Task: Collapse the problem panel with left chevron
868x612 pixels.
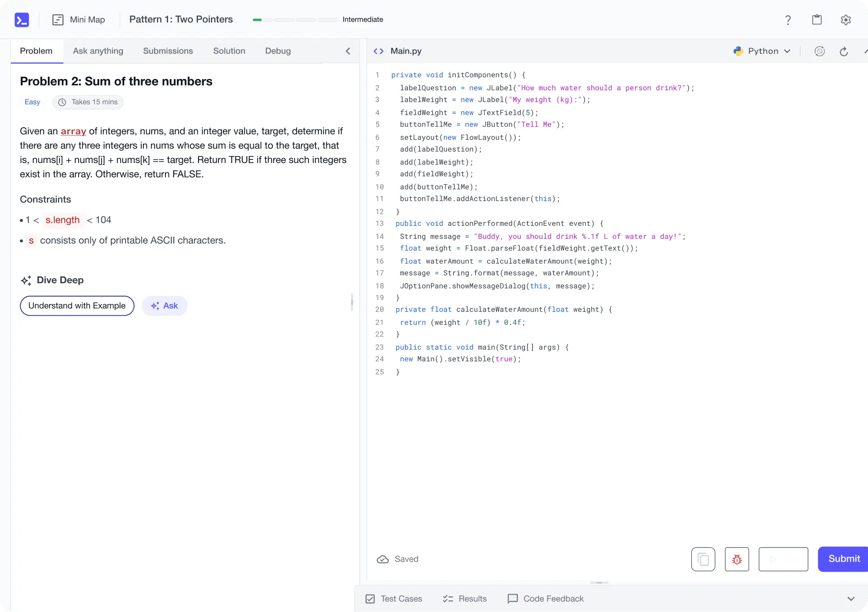Action: [348, 51]
